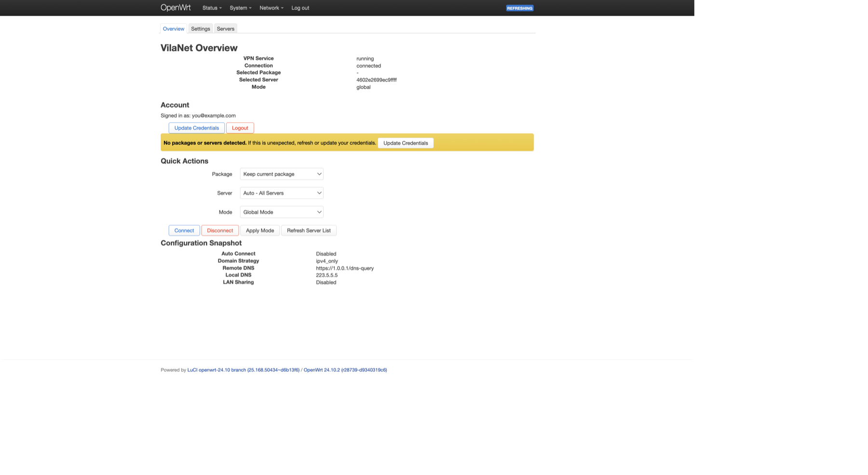Image resolution: width=868 pixels, height=475 pixels.
Task: Click the OpenWrt brand logo
Action: [176, 8]
